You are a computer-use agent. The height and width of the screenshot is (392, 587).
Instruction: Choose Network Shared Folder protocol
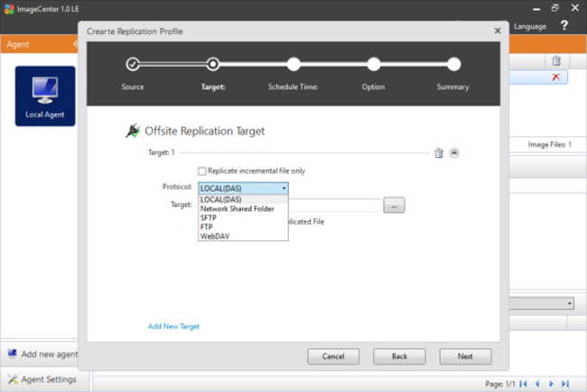pos(243,209)
